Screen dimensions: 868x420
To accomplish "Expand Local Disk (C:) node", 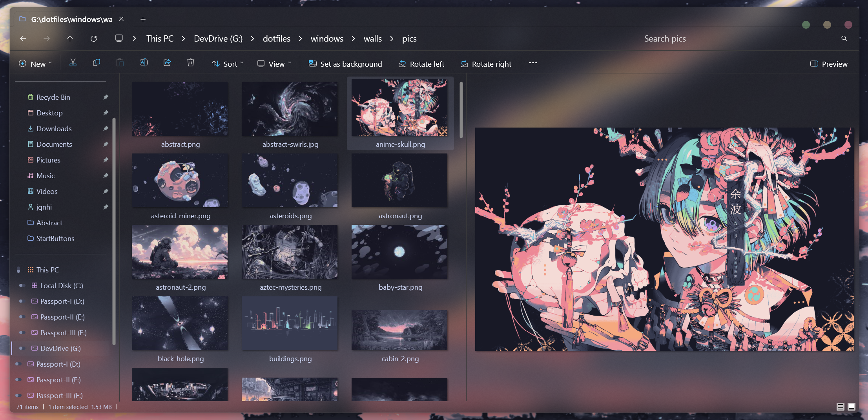I will [22, 285].
